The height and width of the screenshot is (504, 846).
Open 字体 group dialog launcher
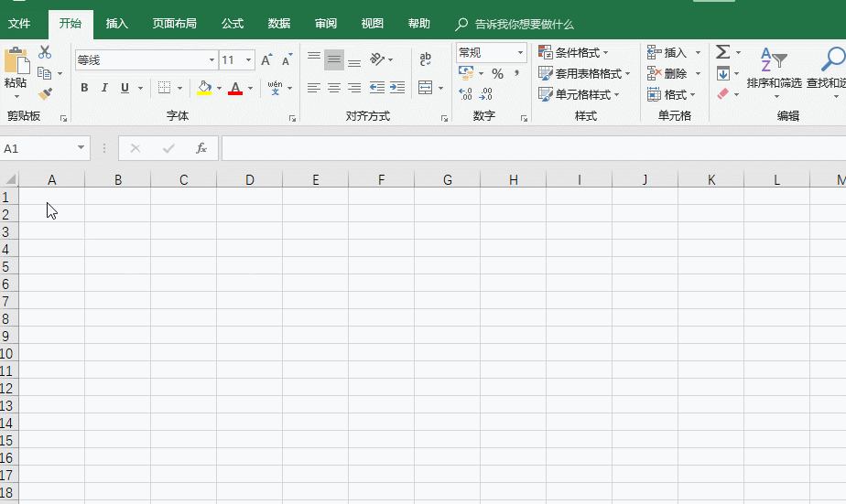pos(292,118)
